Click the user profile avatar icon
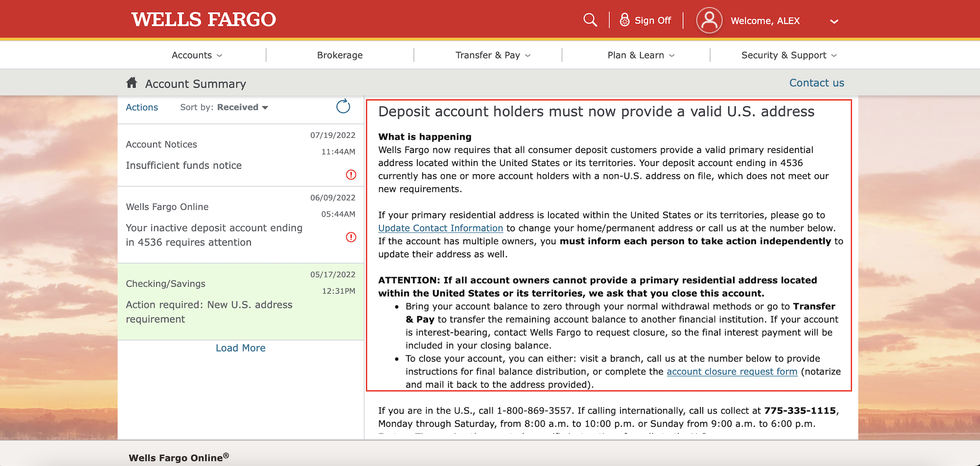Image resolution: width=980 pixels, height=466 pixels. click(709, 20)
